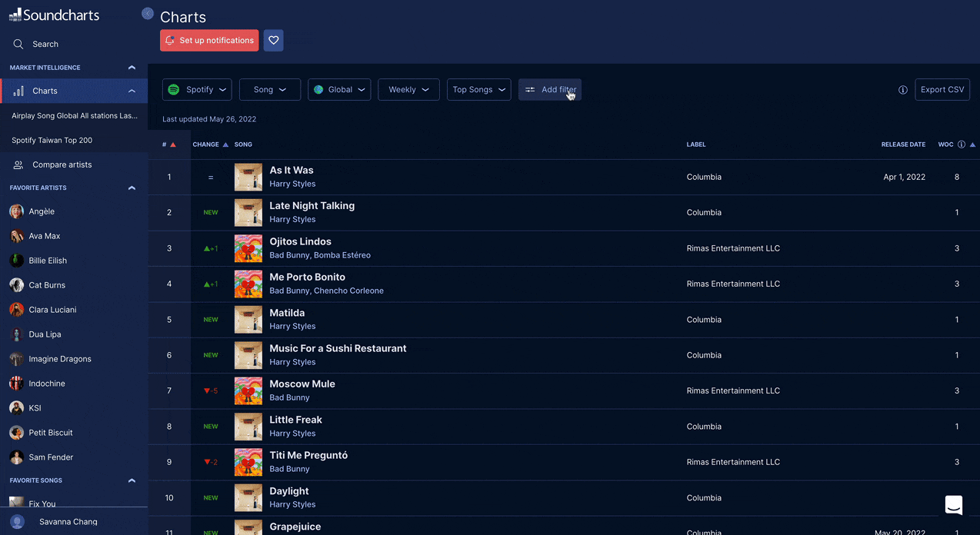Select Charts in sidebar menu
980x535 pixels.
(x=45, y=91)
